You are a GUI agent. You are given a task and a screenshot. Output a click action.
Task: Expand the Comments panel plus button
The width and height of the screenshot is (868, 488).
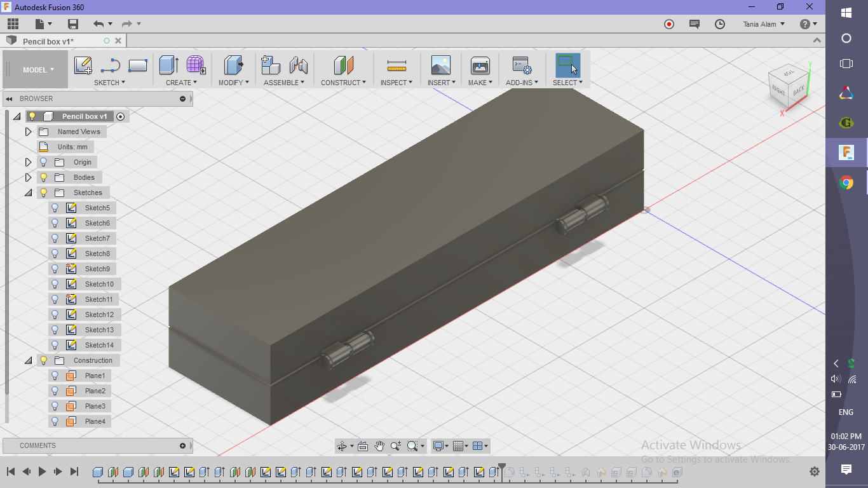point(183,445)
